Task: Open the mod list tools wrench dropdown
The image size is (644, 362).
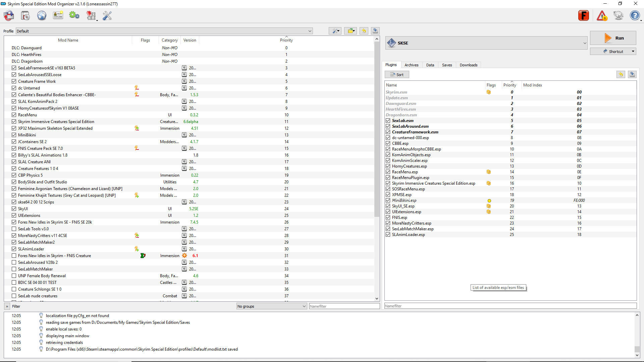Action: point(335,31)
